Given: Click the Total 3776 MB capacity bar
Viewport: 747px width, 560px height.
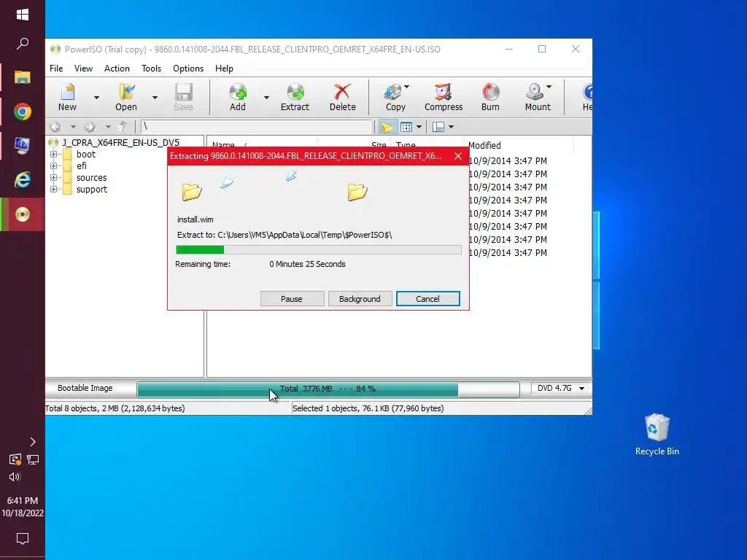Looking at the screenshot, I should click(x=328, y=389).
